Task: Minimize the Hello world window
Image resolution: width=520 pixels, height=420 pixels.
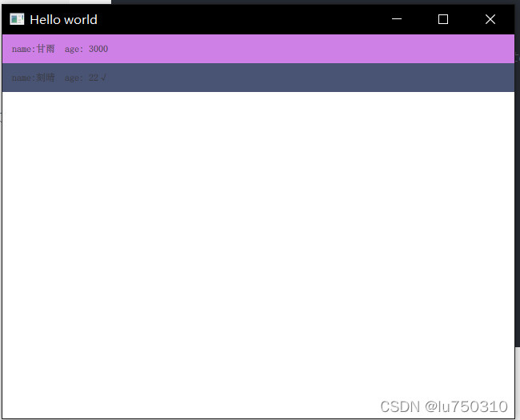Action: (397, 19)
